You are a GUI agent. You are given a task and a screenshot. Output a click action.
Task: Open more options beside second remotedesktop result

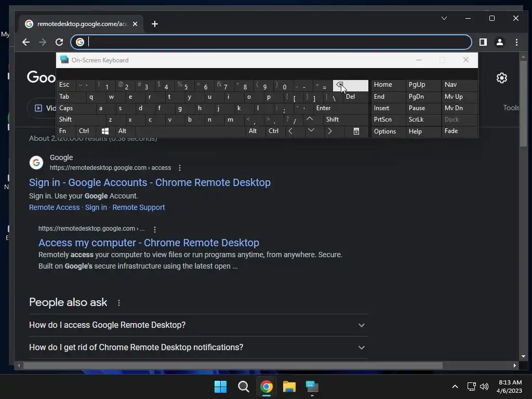click(155, 230)
